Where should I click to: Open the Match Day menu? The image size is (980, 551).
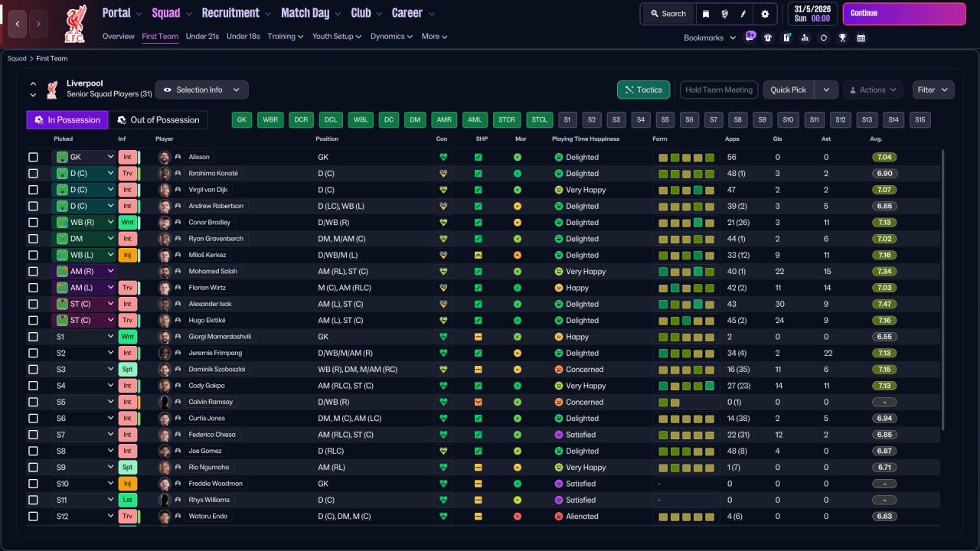point(311,13)
